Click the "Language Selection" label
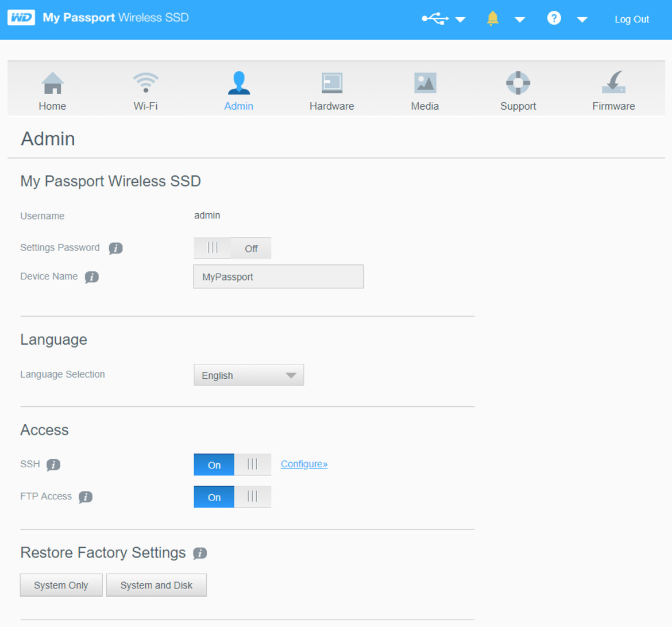Image resolution: width=672 pixels, height=627 pixels. pyautogui.click(x=63, y=374)
